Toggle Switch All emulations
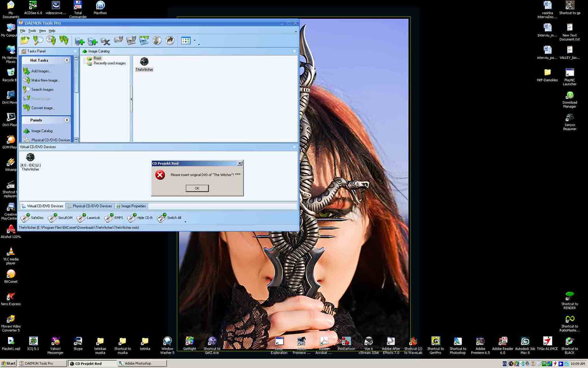The height and width of the screenshot is (368, 588). click(169, 218)
